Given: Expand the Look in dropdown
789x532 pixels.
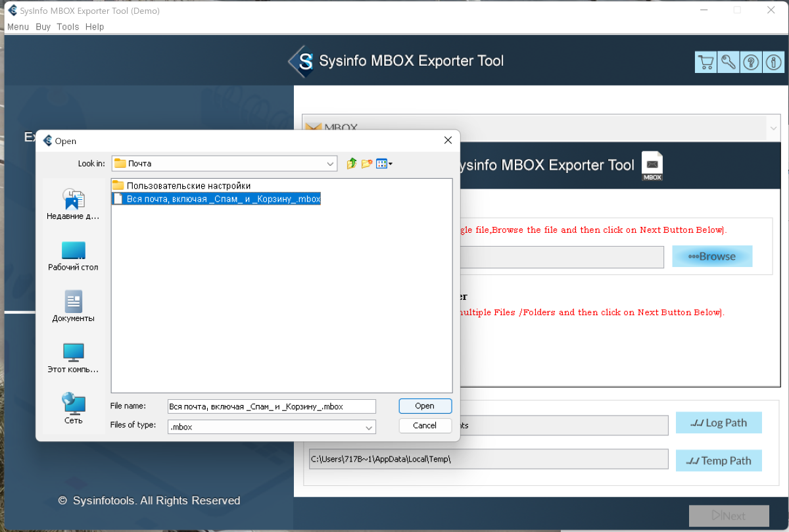Looking at the screenshot, I should (330, 164).
